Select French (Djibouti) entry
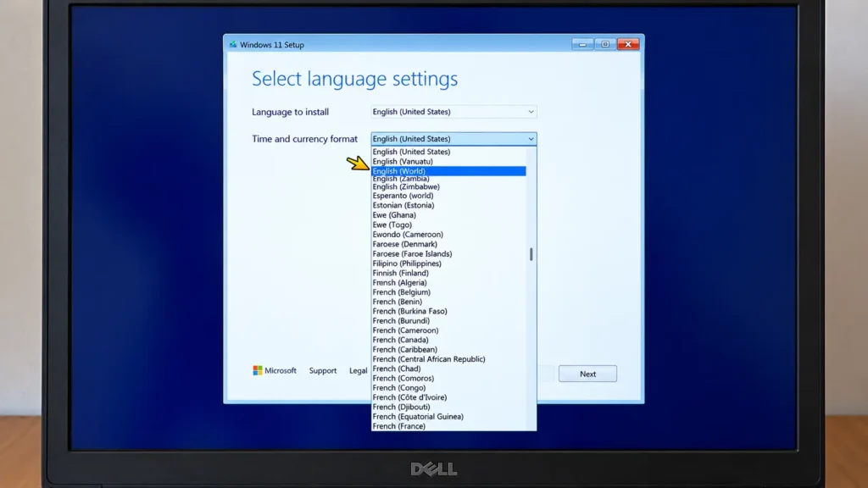 point(448,408)
